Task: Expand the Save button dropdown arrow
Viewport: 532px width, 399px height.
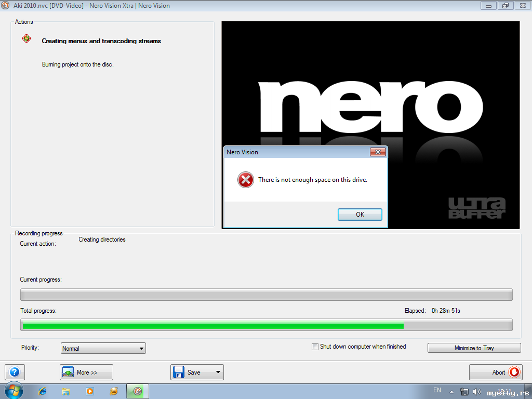Action: click(x=218, y=372)
